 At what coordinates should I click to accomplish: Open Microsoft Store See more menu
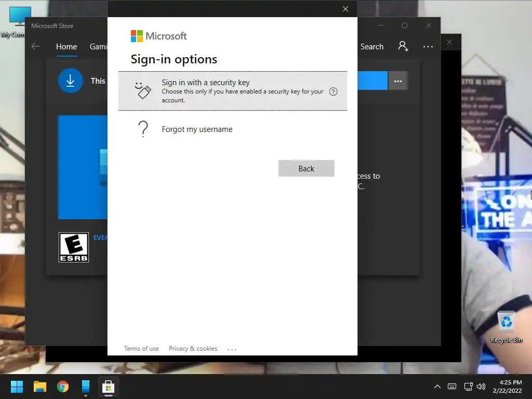point(428,46)
